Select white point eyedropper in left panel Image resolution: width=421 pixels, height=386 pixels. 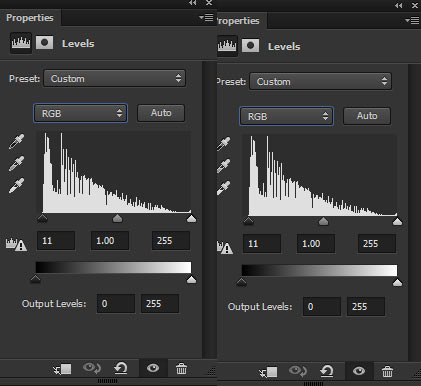point(16,185)
